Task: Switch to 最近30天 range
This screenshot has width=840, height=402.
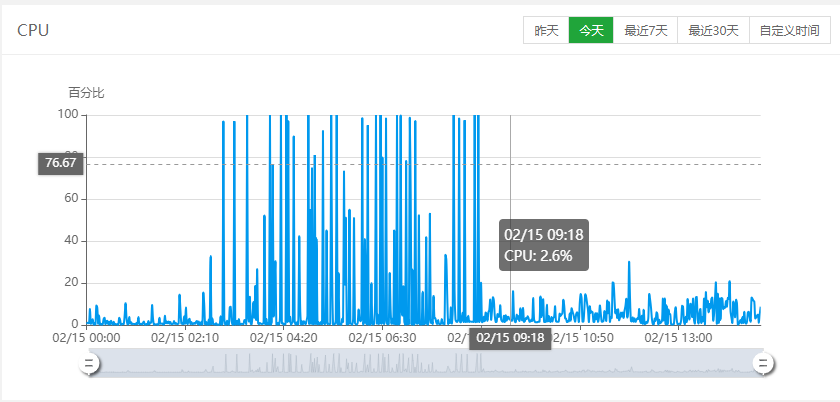Action: [713, 31]
